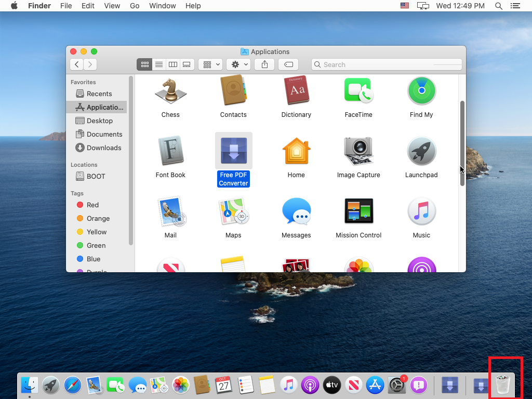Click the Applications window vertical scrollbar
This screenshot has width=532, height=399.
click(462, 143)
